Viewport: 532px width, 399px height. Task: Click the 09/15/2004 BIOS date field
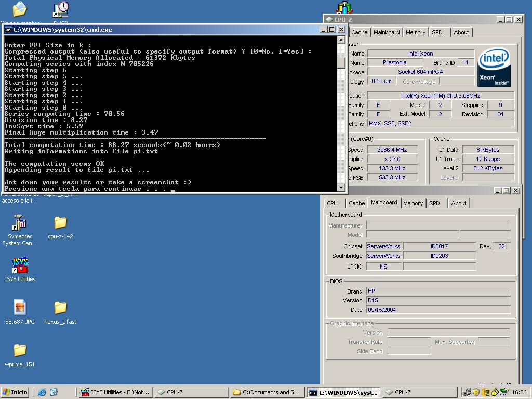(438, 310)
